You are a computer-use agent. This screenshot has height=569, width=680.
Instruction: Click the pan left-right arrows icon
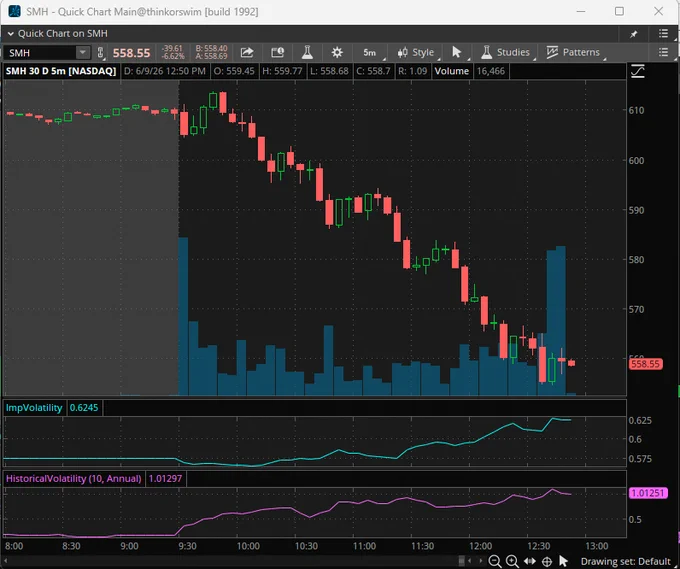[530, 561]
